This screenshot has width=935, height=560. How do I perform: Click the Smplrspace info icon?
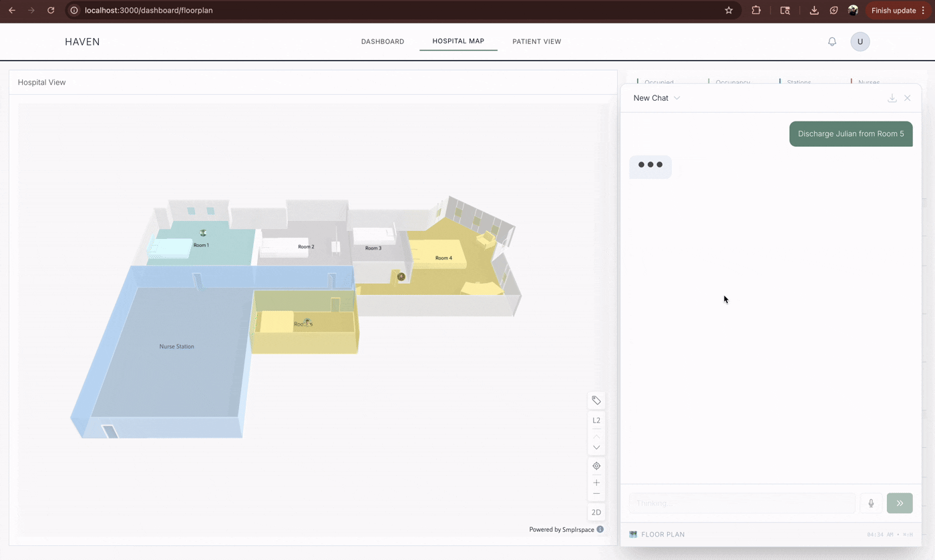pyautogui.click(x=600, y=529)
